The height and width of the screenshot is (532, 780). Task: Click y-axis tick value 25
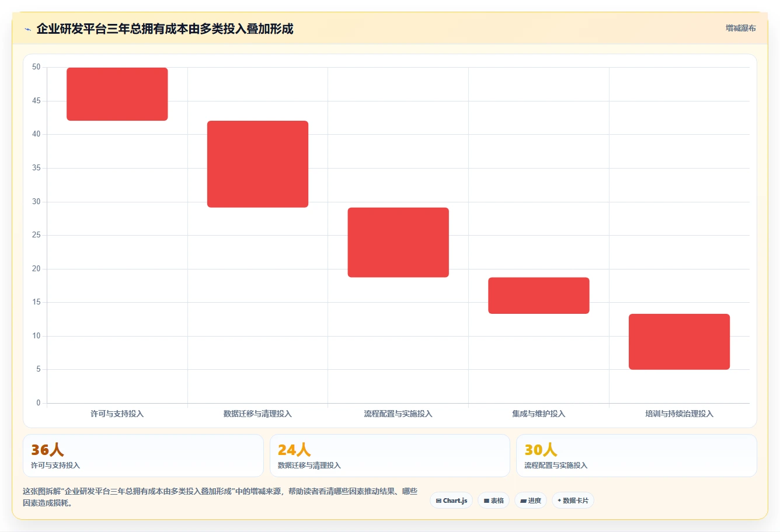click(36, 235)
